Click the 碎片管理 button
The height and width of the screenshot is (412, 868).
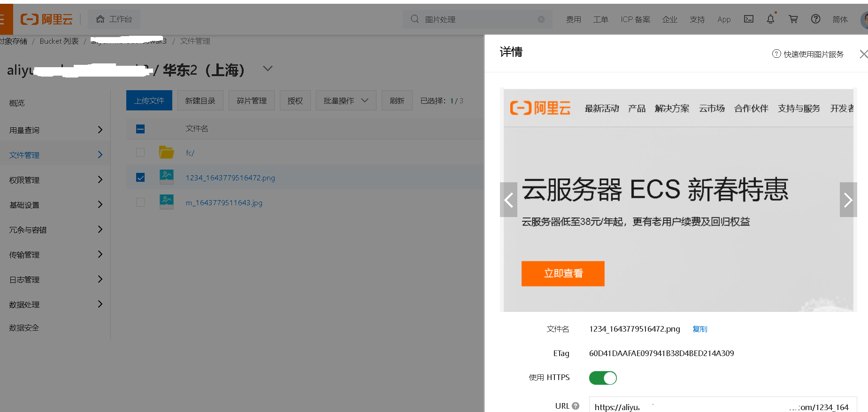[x=252, y=101]
